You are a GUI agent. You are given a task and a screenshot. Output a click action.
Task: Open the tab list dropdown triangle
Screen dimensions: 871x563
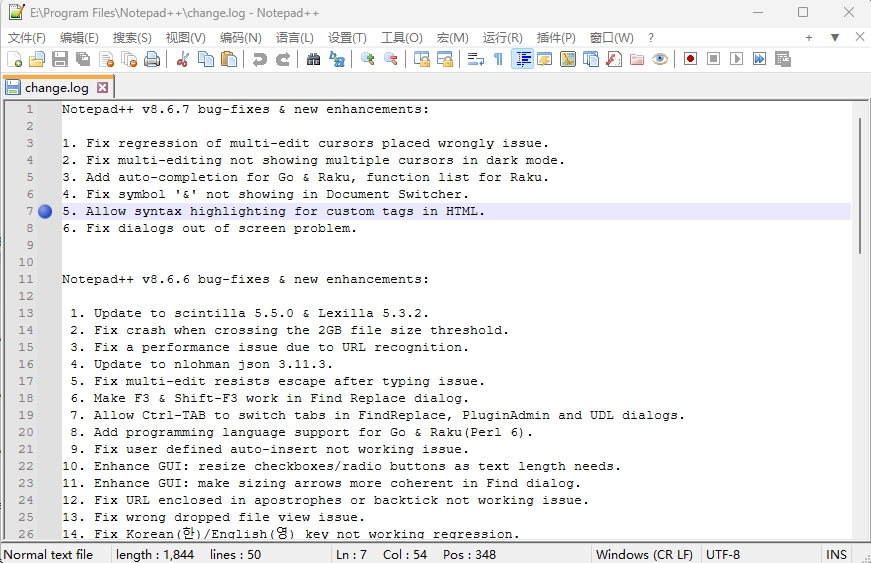[x=835, y=38]
